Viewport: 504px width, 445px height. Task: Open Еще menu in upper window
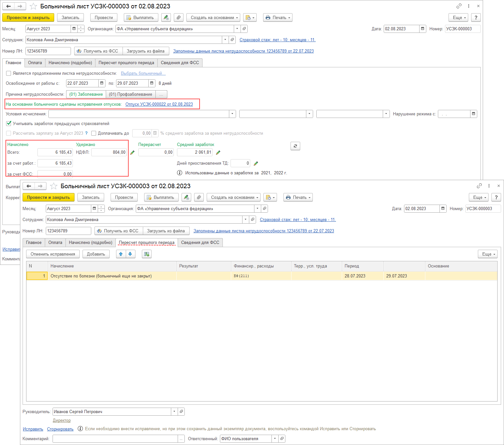coord(458,17)
